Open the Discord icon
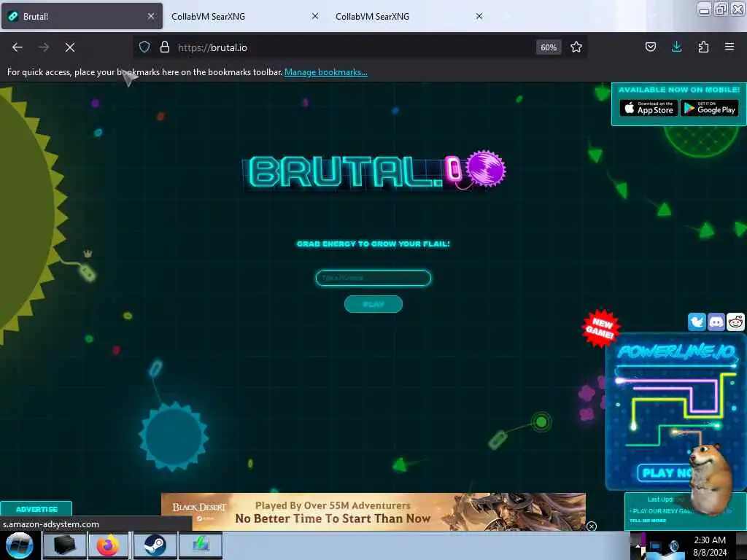This screenshot has height=560, width=747. (716, 322)
